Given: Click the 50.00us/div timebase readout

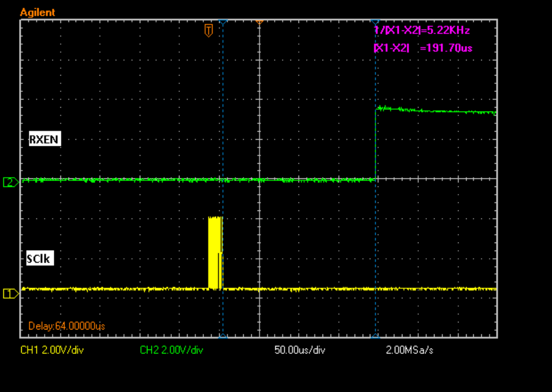Looking at the screenshot, I should pos(300,350).
